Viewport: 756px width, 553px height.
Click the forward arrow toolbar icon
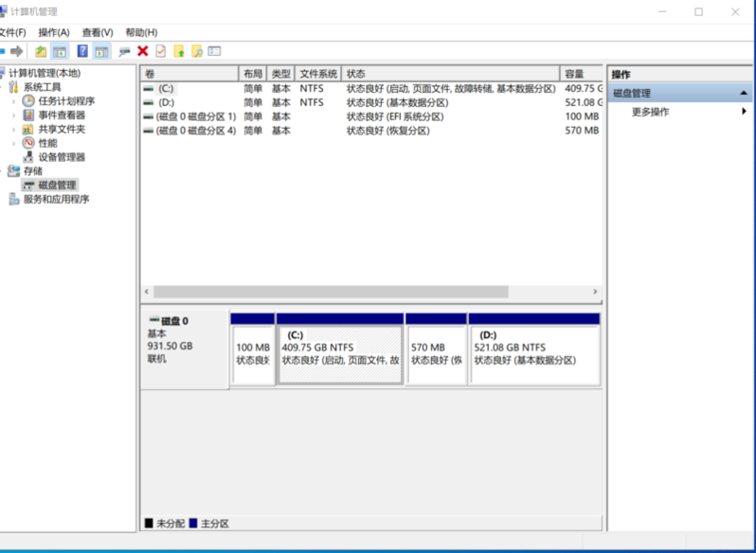point(16,51)
